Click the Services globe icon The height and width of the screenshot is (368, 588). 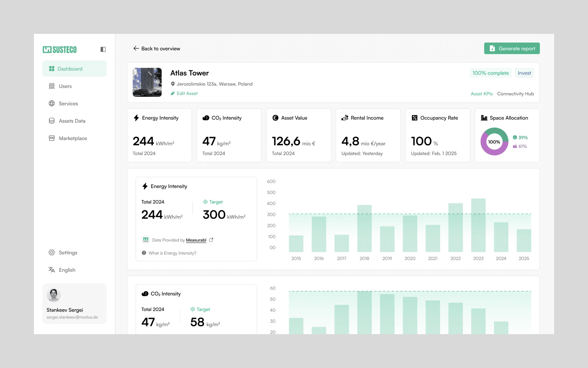point(52,103)
